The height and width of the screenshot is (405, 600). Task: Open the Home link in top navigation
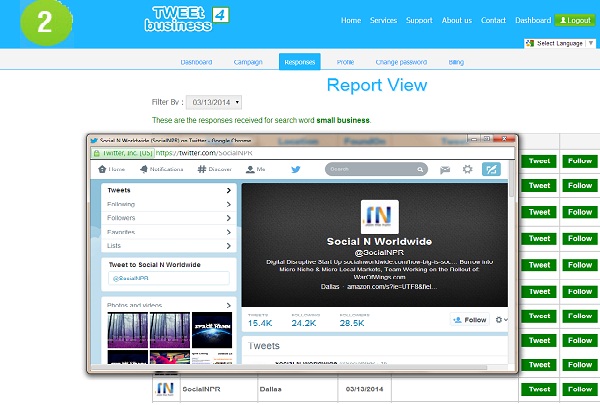click(x=351, y=20)
